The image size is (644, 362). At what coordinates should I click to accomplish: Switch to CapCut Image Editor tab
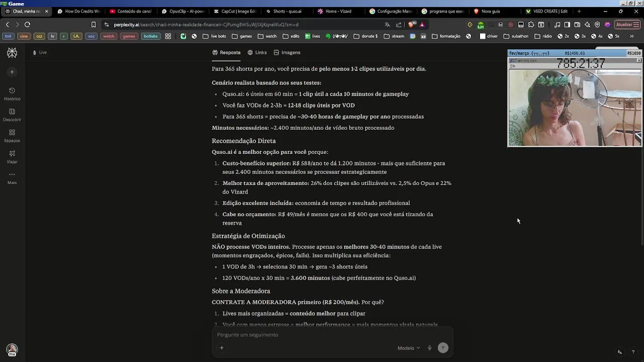(235, 11)
